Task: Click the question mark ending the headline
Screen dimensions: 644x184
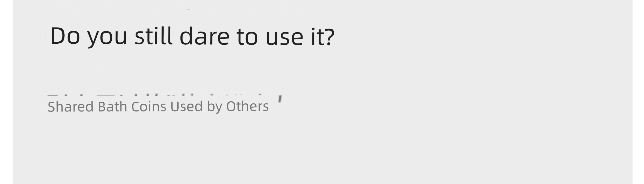Action: [329, 36]
